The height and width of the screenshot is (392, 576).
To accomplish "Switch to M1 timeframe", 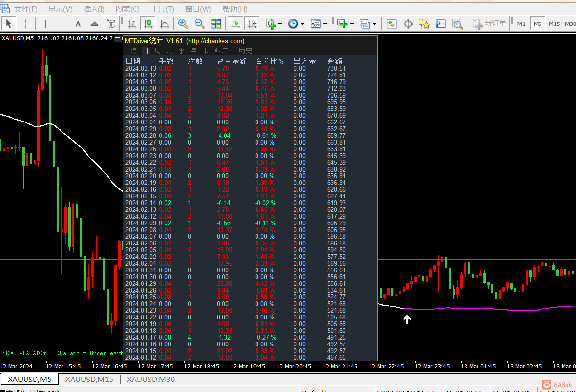I will (x=521, y=24).
